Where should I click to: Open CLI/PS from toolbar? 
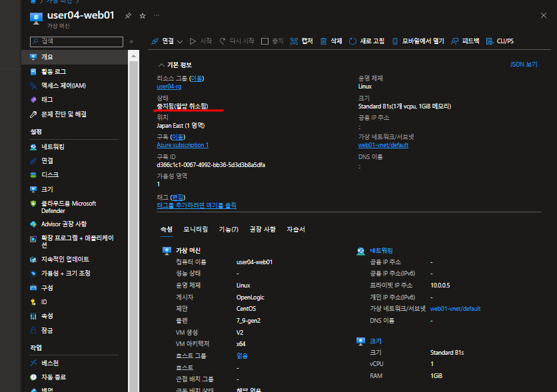tap(500, 41)
